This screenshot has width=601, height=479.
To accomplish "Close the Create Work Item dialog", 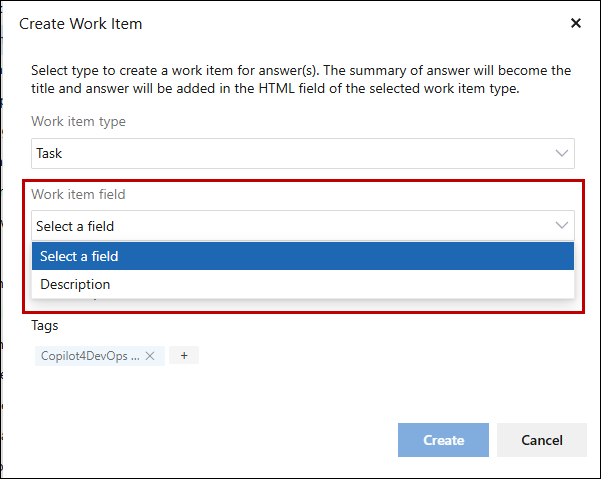I will pos(576,23).
